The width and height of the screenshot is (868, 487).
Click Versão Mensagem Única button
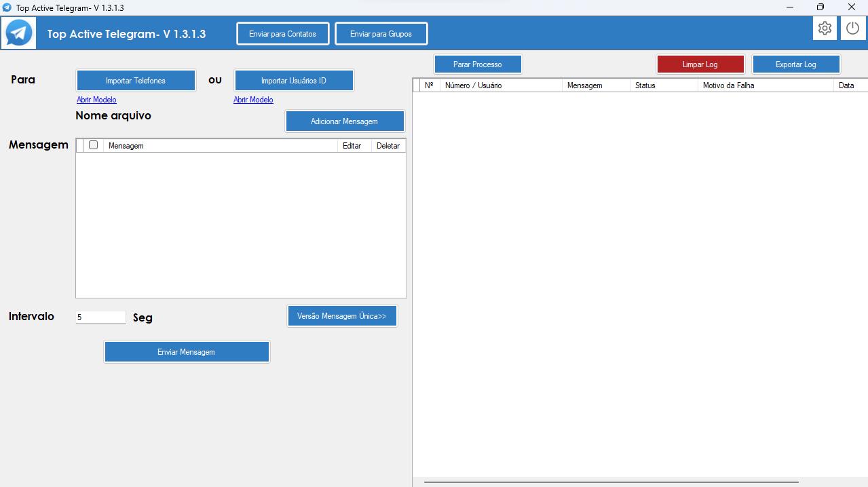click(342, 316)
